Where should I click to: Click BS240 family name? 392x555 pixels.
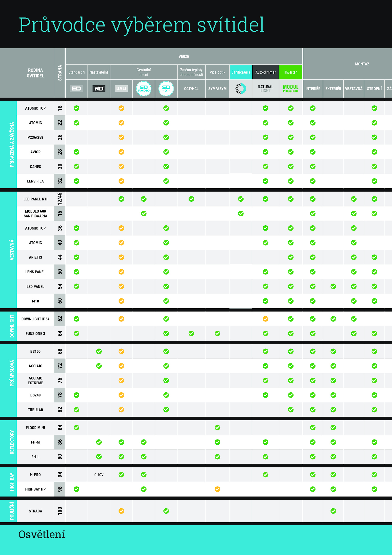pyautogui.click(x=36, y=395)
